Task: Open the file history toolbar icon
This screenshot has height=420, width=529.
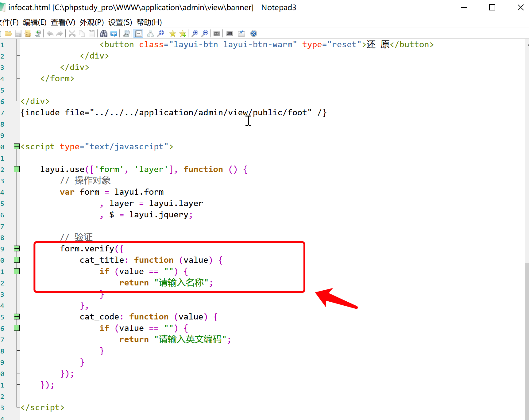Action: 38,33
